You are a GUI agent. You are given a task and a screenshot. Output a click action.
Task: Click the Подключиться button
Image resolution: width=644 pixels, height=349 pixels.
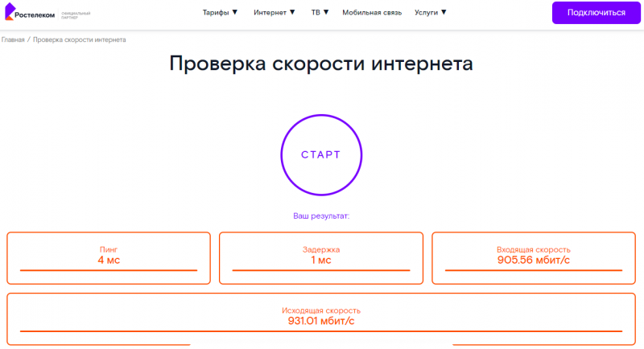pos(596,13)
